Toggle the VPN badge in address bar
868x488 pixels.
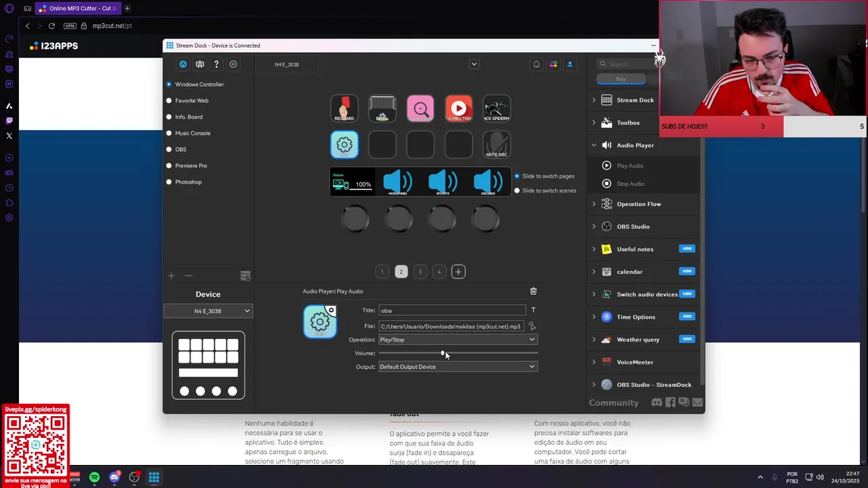click(x=70, y=26)
